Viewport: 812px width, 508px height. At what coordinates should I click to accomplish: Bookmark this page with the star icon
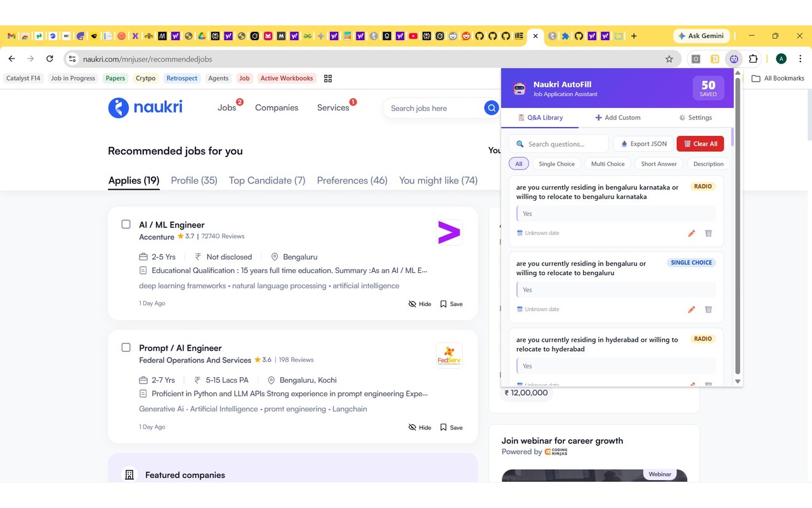coord(669,59)
